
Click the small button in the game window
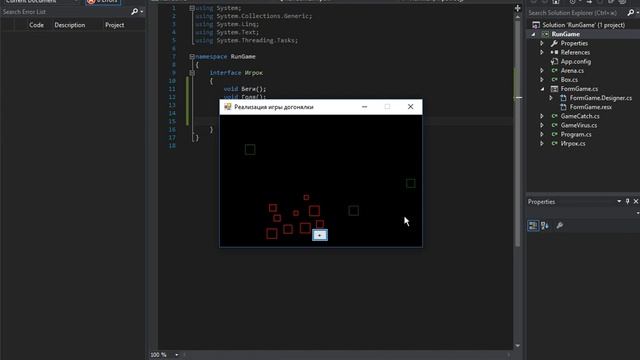[x=320, y=235]
